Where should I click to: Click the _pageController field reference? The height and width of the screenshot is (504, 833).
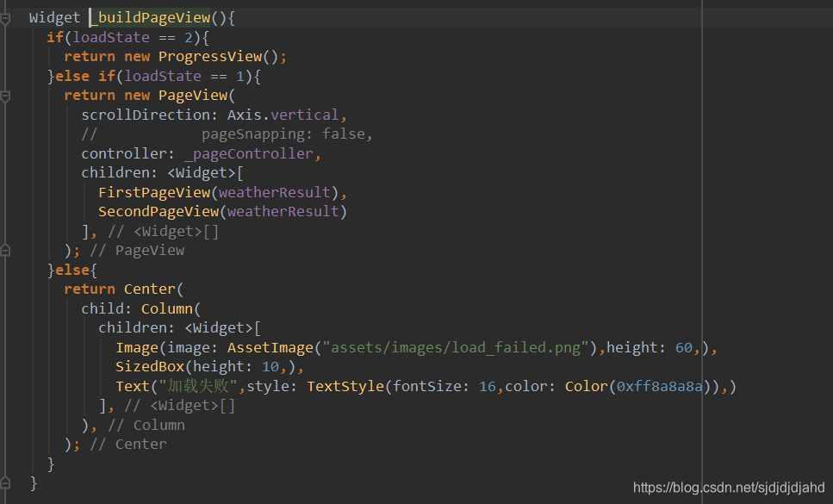point(249,154)
